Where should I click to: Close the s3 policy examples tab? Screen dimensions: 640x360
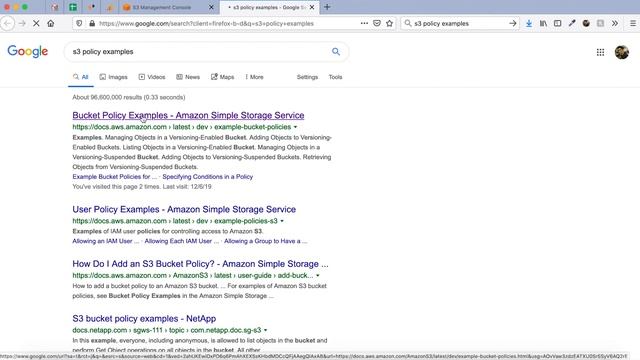pos(312,7)
